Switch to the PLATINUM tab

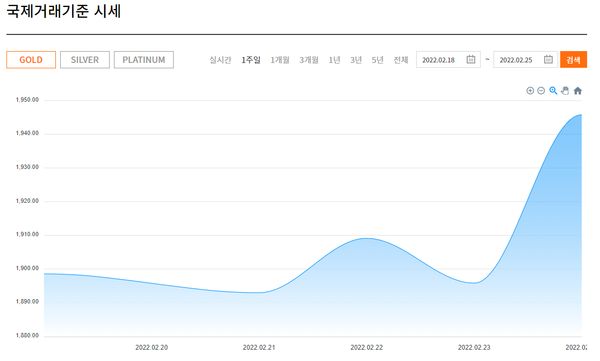tap(144, 60)
